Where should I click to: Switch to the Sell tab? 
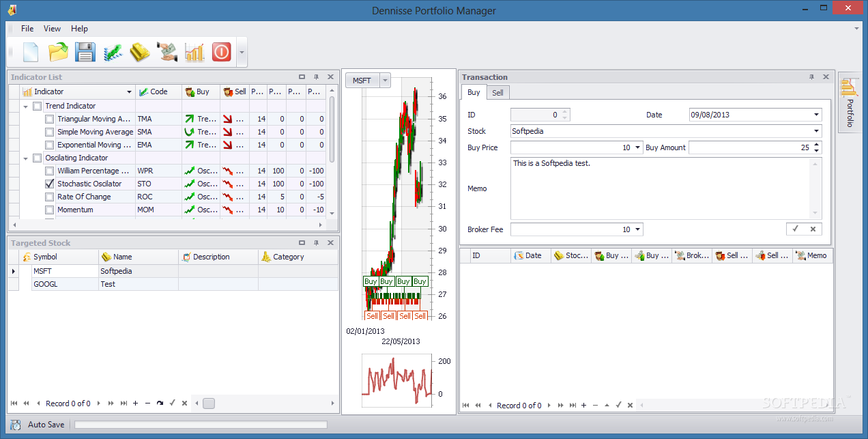pyautogui.click(x=497, y=93)
